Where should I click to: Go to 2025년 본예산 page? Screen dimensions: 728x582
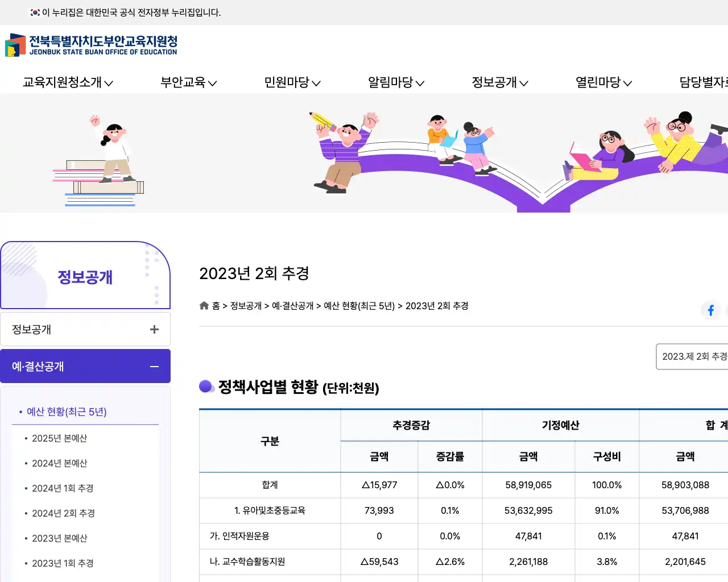coord(60,438)
